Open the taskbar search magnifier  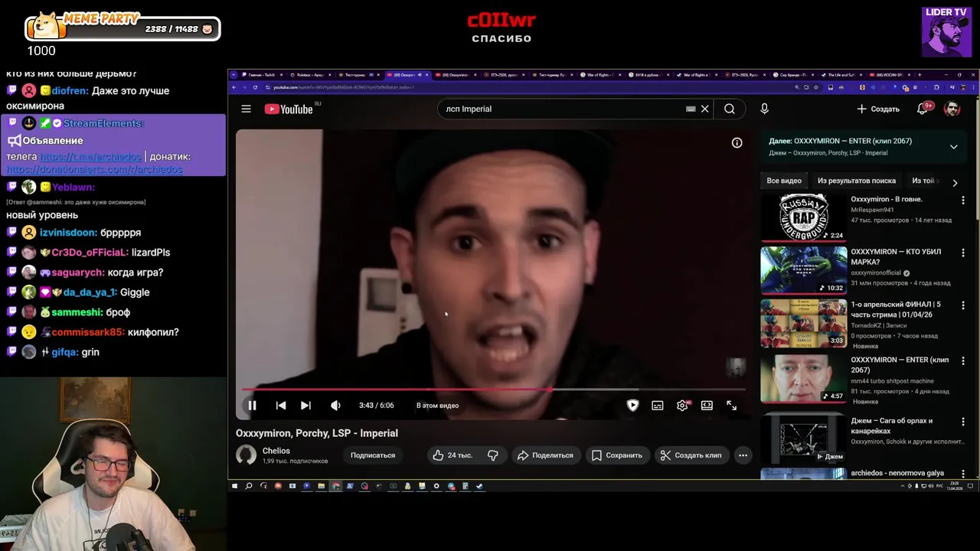(x=249, y=486)
